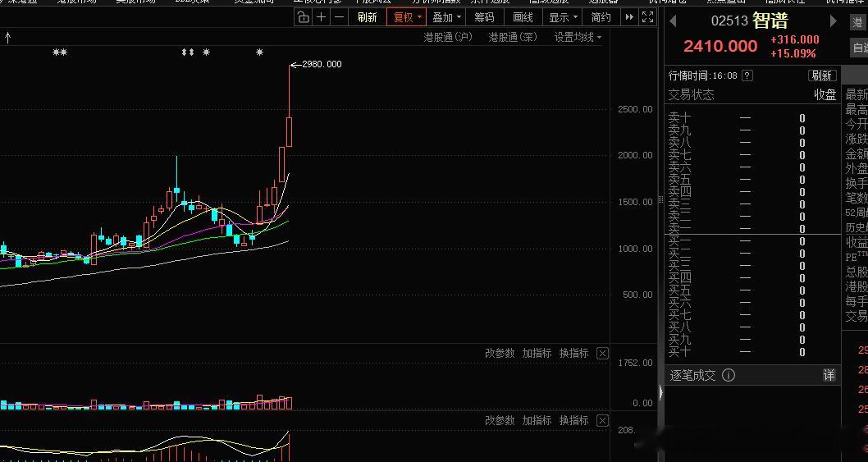Click the last red volume bar
This screenshot has height=462, width=868.
[x=289, y=403]
